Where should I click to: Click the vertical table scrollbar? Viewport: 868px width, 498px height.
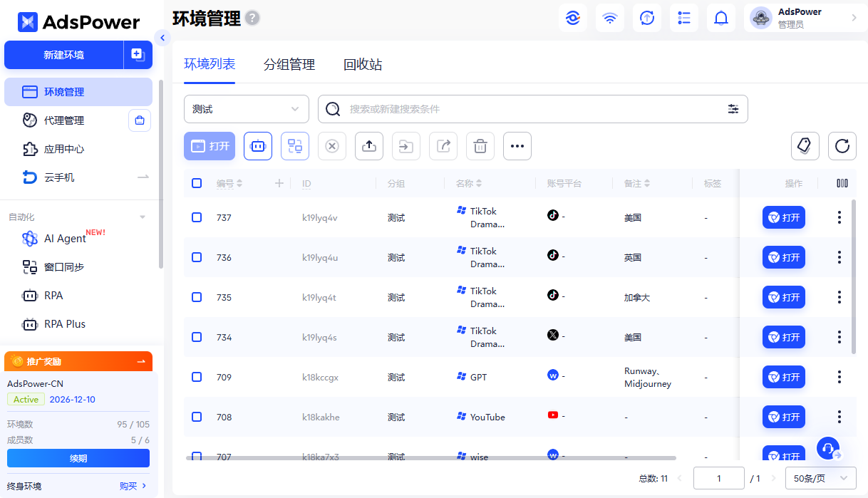[x=854, y=276]
